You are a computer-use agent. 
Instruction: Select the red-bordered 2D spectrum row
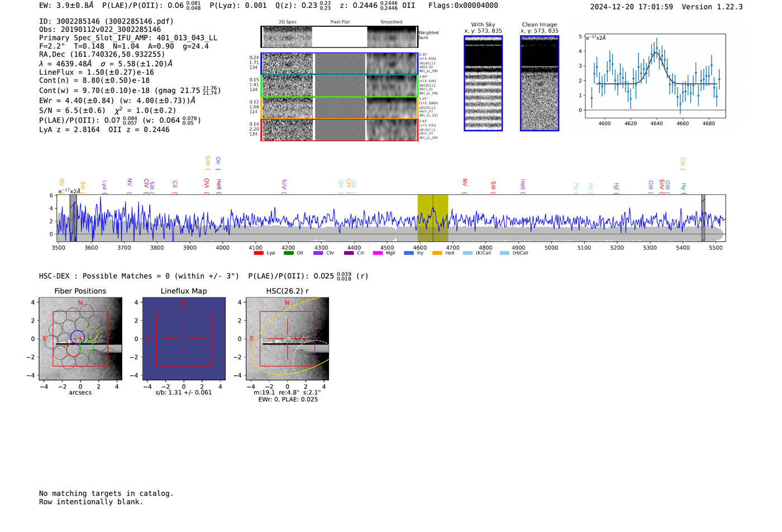(340, 130)
